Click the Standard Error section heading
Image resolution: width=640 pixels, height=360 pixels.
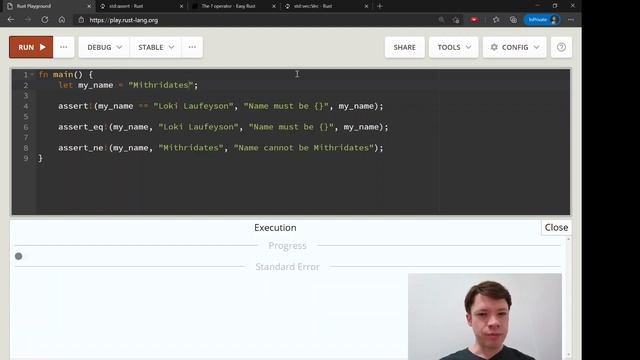tap(287, 267)
